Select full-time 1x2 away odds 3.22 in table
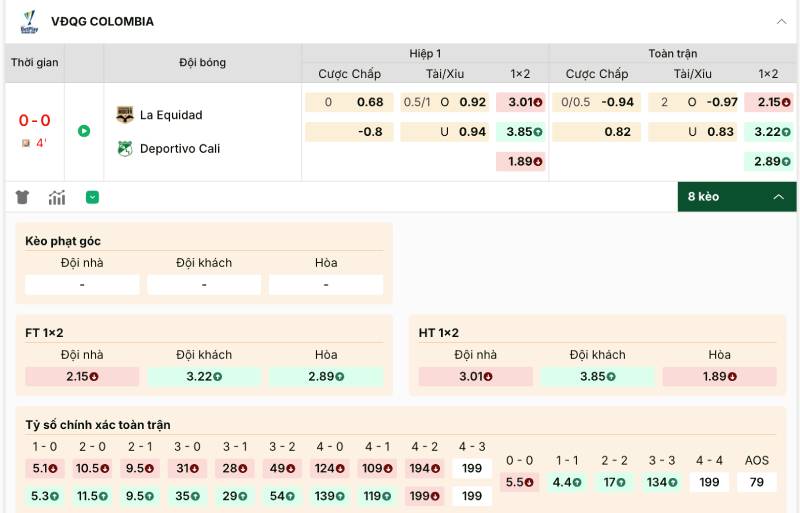 pos(769,132)
